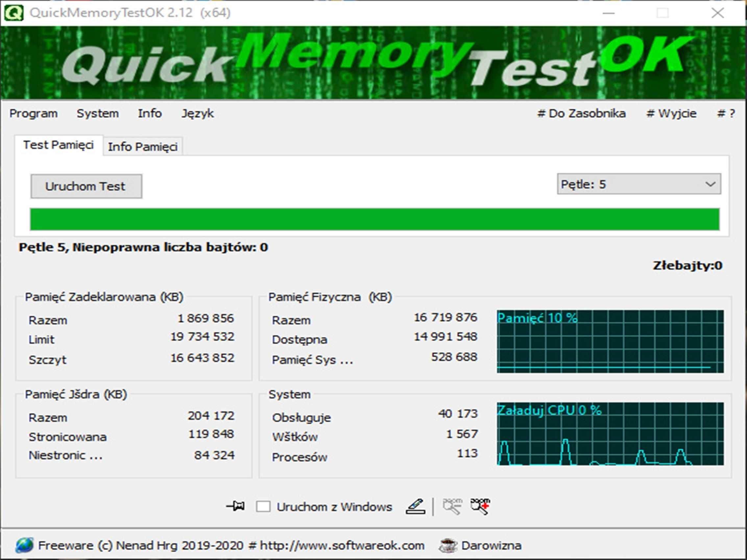
Task: Click the Darowizna donation link
Action: 491,546
